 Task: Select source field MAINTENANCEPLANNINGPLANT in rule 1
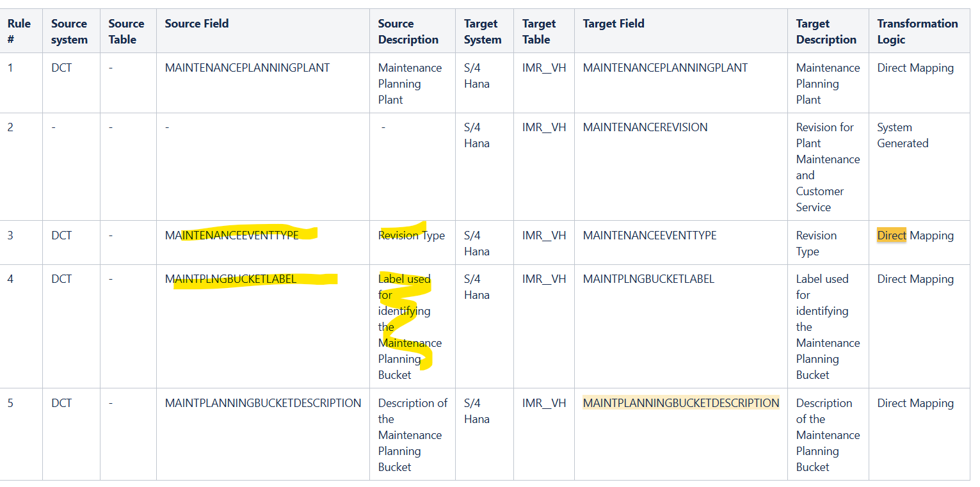(x=247, y=68)
